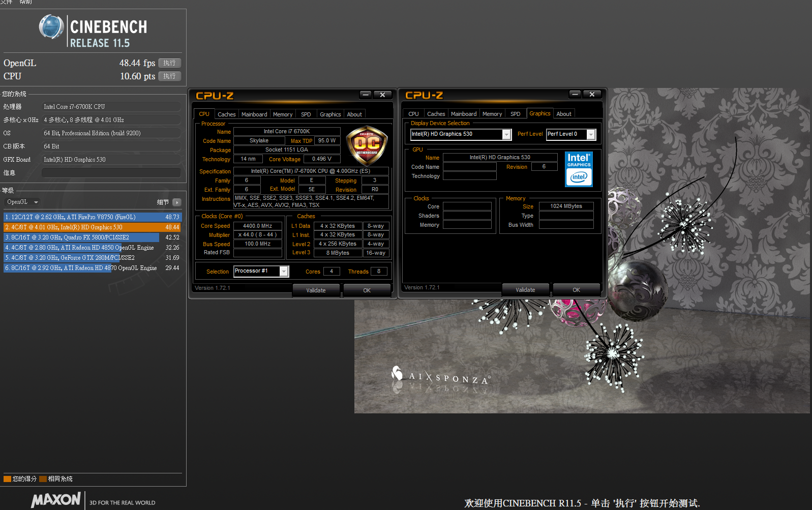This screenshot has width=812, height=510.
Task: Select ranking row 12C/12T ATI FirePro V8750
Action: point(92,217)
